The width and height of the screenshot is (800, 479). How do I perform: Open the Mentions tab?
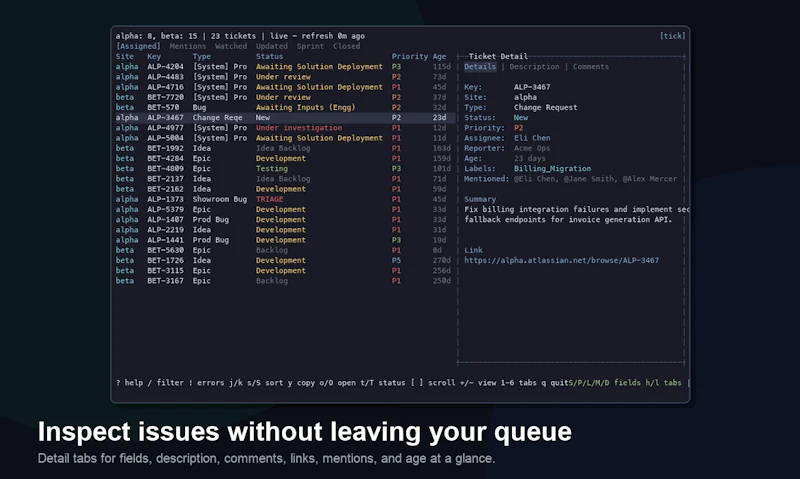[x=188, y=46]
